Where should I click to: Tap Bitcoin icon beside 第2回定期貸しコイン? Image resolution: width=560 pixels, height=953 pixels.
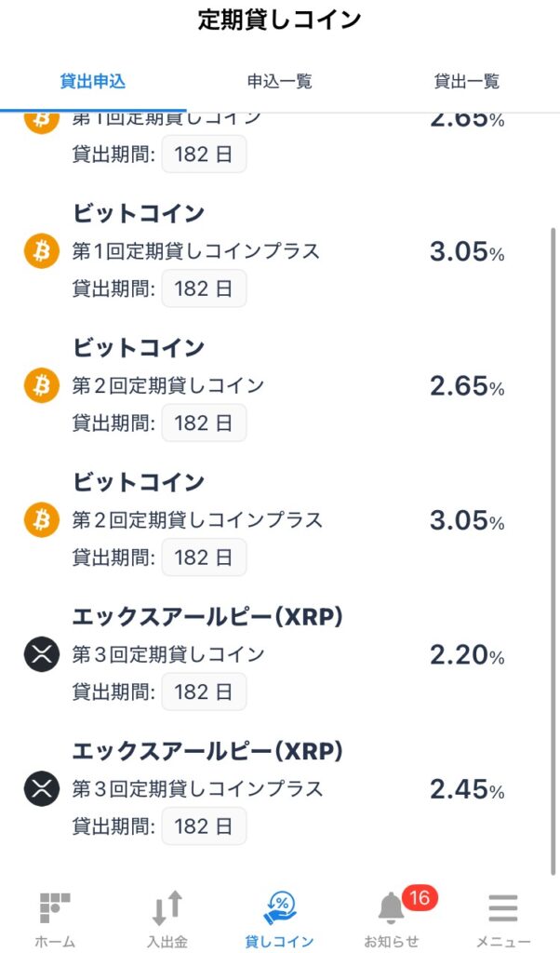tap(41, 385)
